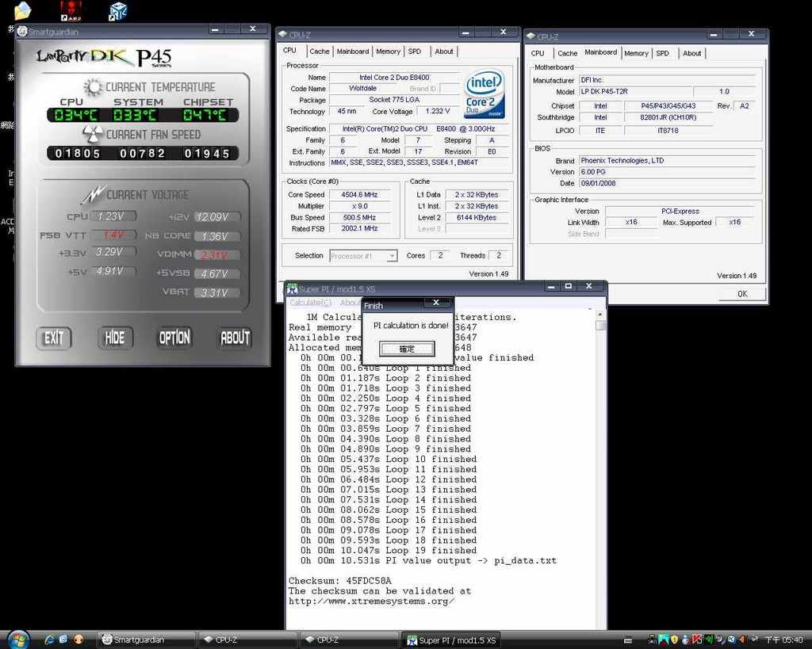
Task: Click the fan icon beside Current Fan Speed
Action: pyautogui.click(x=94, y=134)
